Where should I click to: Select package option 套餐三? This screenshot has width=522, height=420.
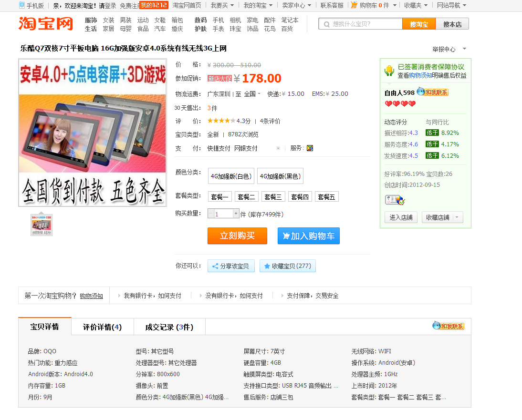point(273,196)
